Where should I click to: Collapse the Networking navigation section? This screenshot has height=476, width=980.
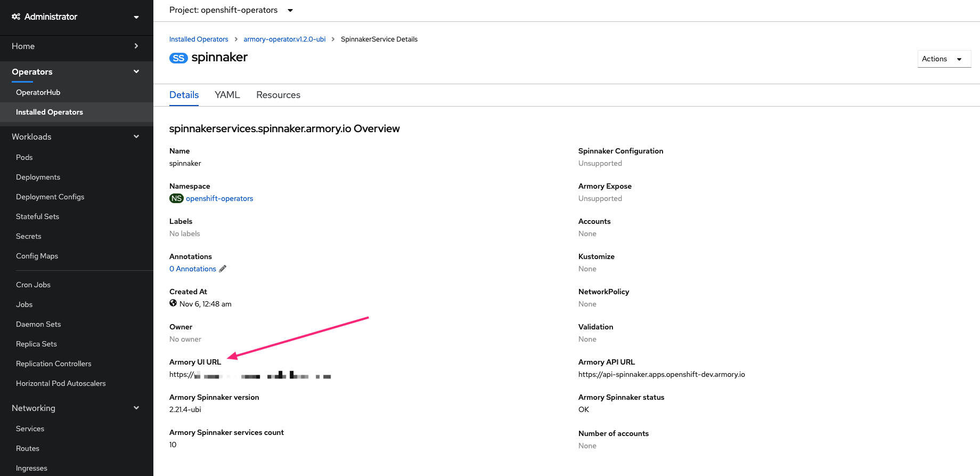(76, 408)
